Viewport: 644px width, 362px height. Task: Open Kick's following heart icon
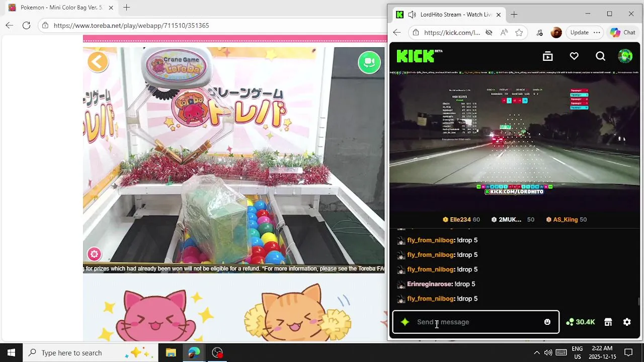574,56
